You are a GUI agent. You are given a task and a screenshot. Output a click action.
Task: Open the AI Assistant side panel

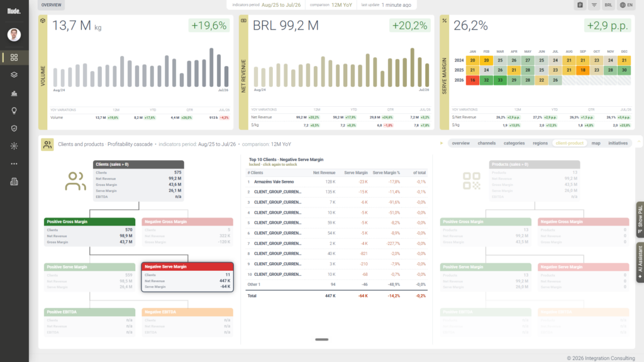640,262
